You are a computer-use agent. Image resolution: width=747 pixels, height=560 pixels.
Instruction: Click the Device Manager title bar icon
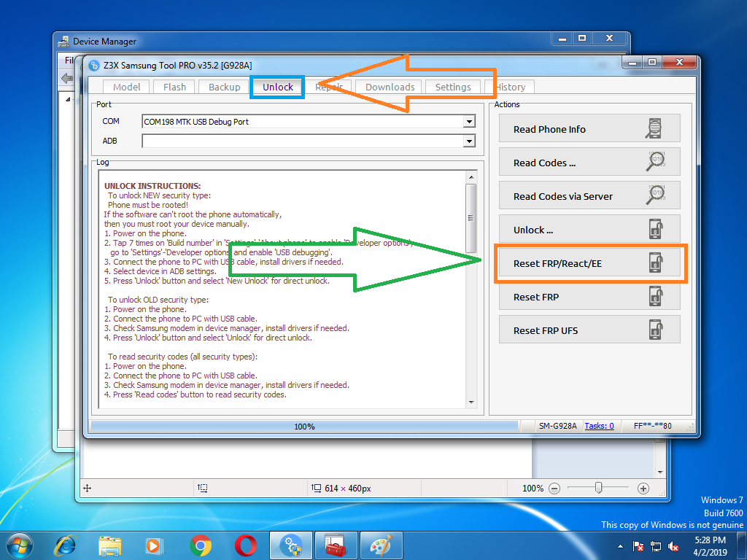tap(63, 42)
